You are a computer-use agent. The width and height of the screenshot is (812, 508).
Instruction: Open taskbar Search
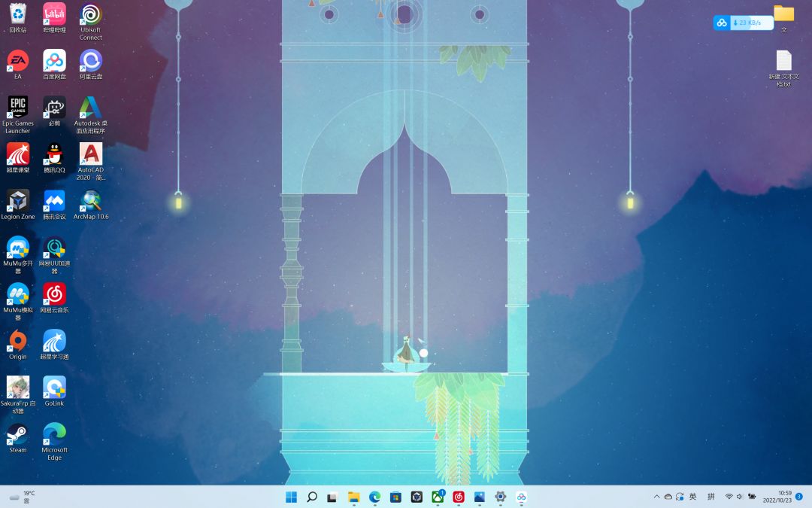312,497
